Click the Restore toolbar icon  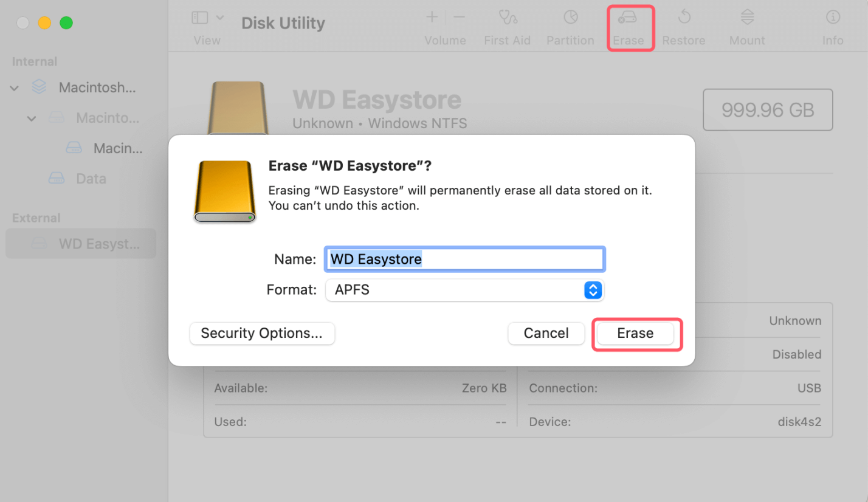click(x=684, y=24)
